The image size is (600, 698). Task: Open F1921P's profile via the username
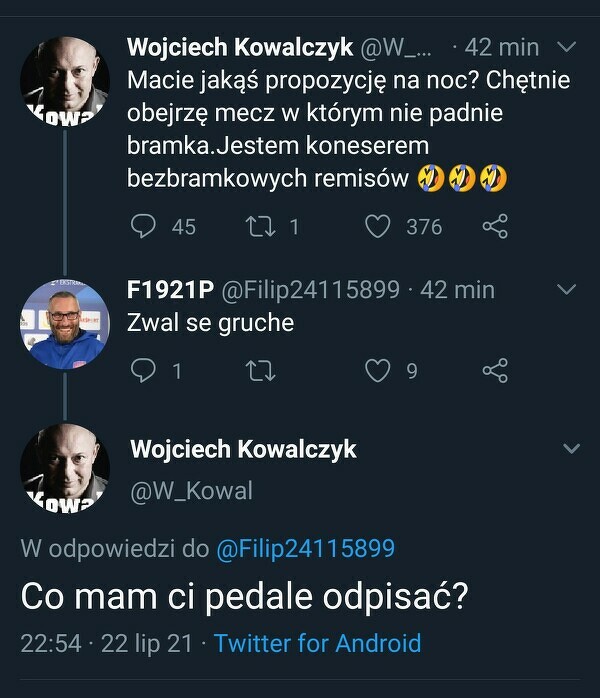point(170,290)
